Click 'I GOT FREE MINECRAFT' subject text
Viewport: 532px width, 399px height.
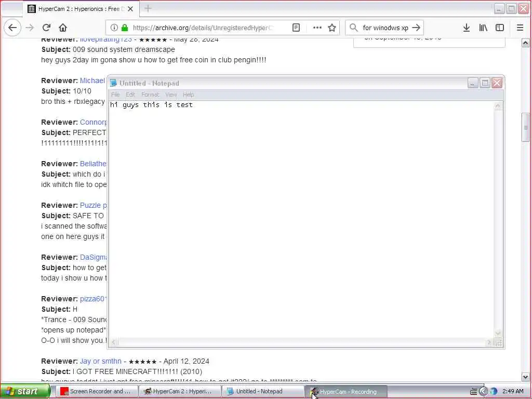[x=137, y=372]
